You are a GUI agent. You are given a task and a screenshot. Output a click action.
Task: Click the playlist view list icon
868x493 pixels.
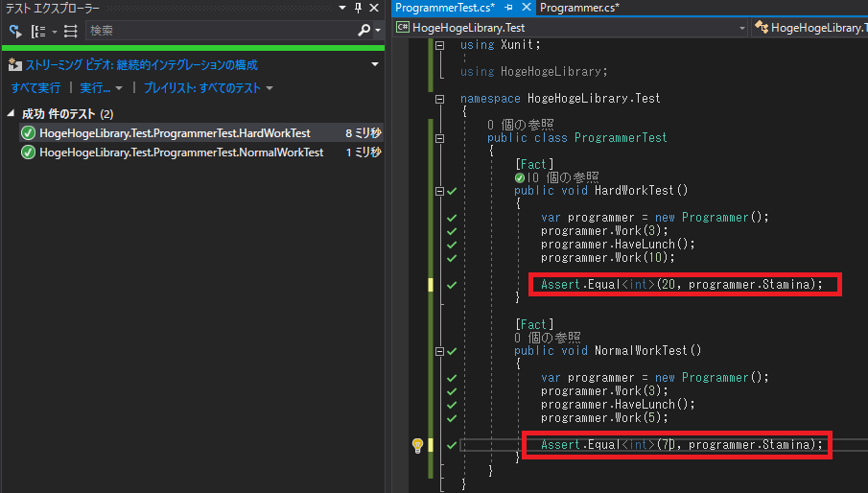click(70, 31)
